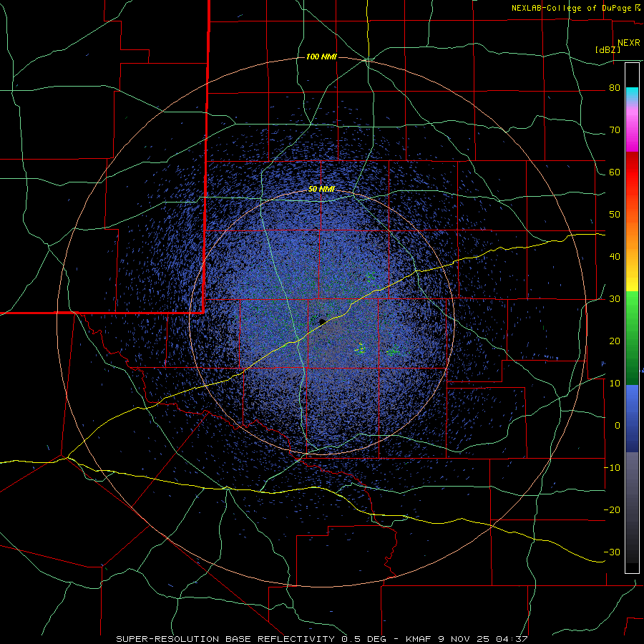
Task: Click the 04:37 timestamp in the caption
Action: coord(510,639)
